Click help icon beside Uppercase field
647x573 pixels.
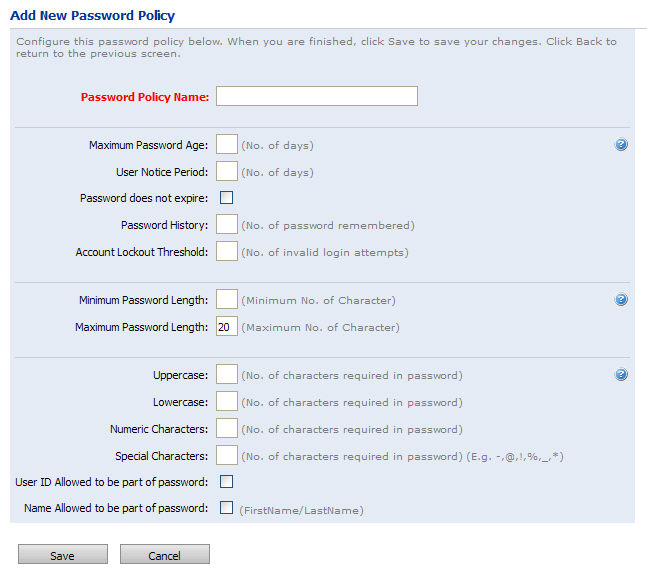621,375
